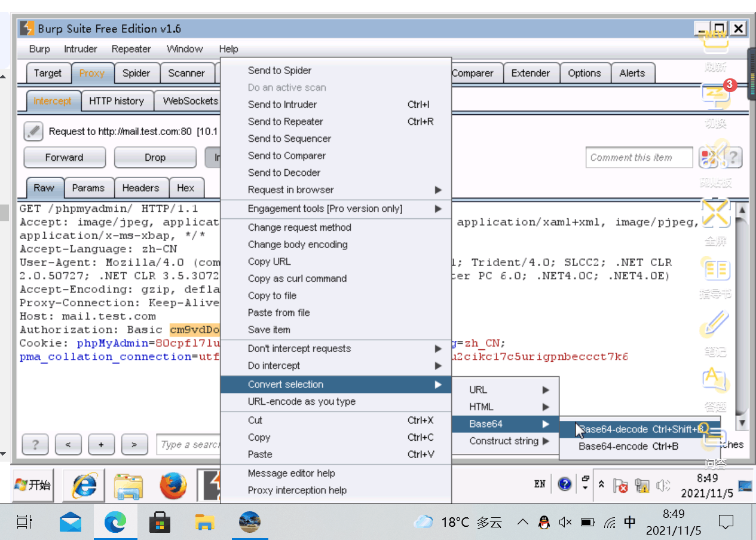
Task: Open the Intruder menu in menu bar
Action: tap(81, 49)
